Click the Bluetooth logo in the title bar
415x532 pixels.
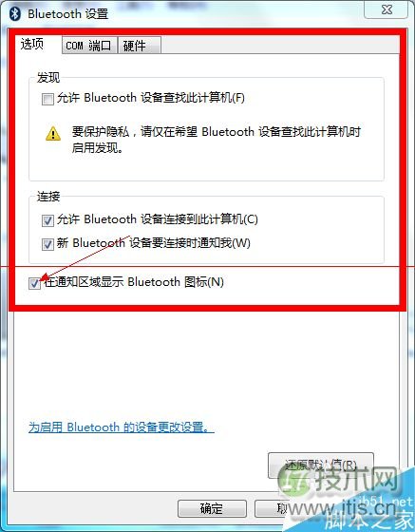(14, 14)
